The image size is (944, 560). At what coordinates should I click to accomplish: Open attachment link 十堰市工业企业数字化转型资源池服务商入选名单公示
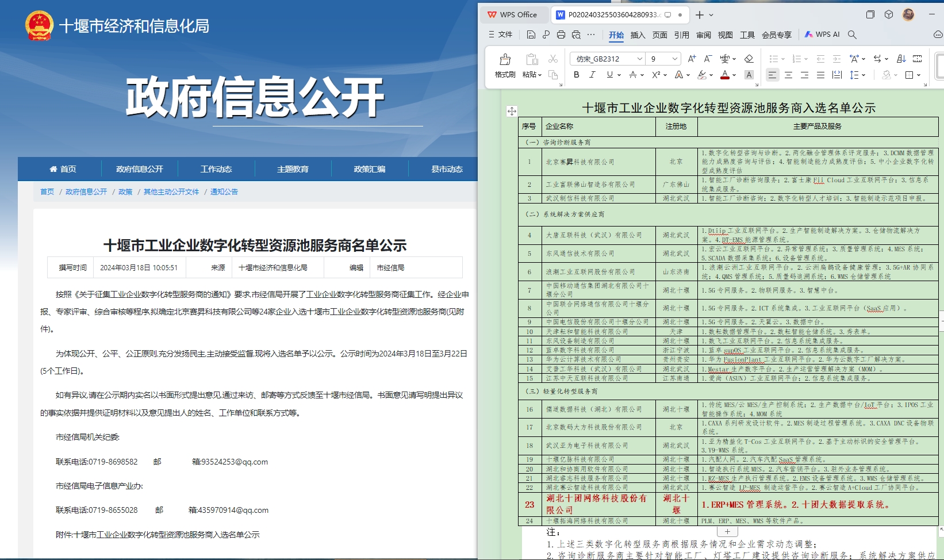click(x=167, y=535)
